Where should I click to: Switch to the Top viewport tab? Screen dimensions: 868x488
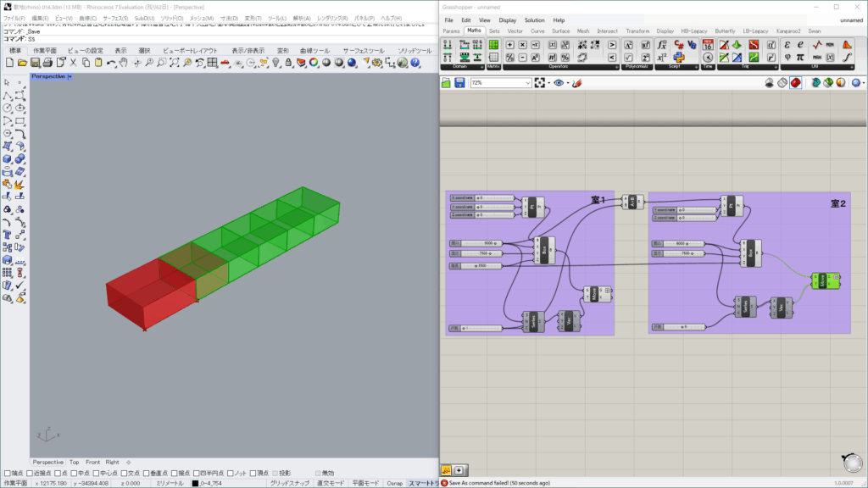pos(75,463)
